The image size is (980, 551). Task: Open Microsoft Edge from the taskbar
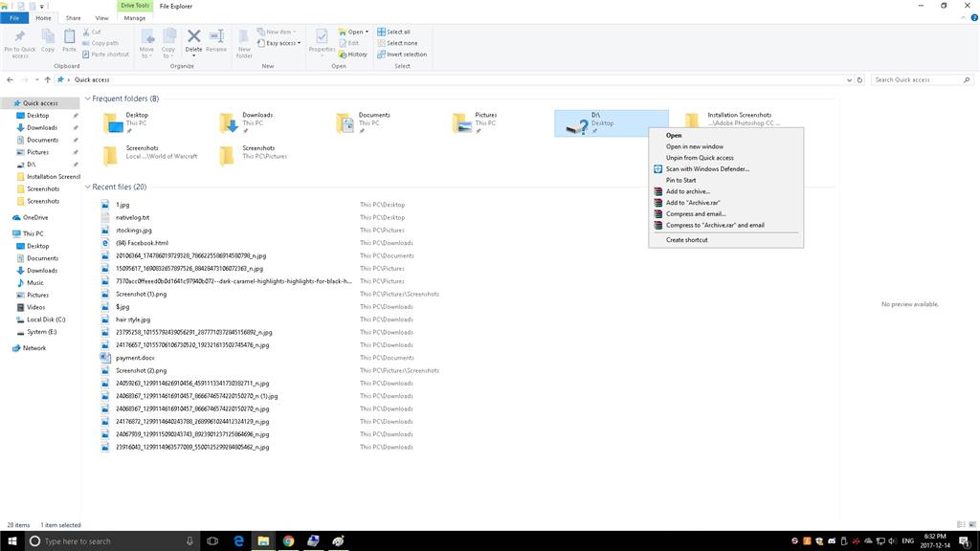pyautogui.click(x=238, y=541)
